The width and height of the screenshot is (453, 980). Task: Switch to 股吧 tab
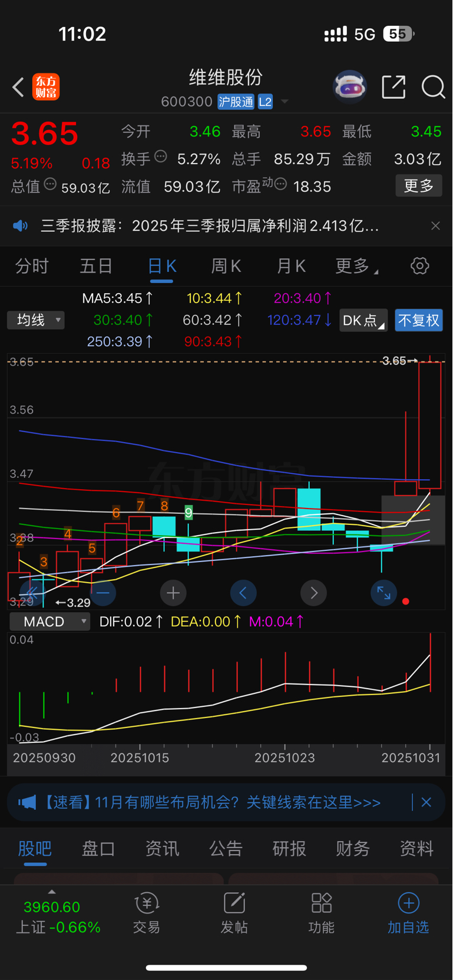click(35, 849)
